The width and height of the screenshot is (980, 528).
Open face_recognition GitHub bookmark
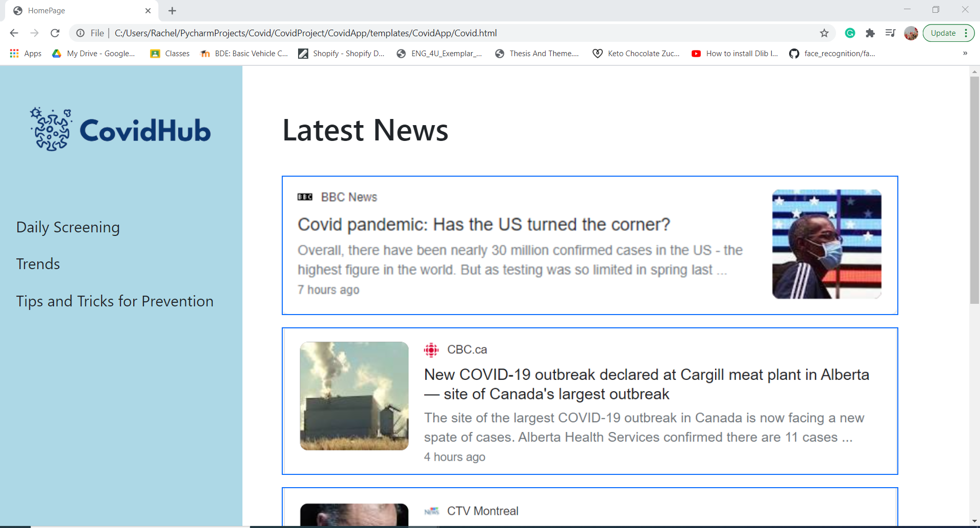[x=832, y=53]
